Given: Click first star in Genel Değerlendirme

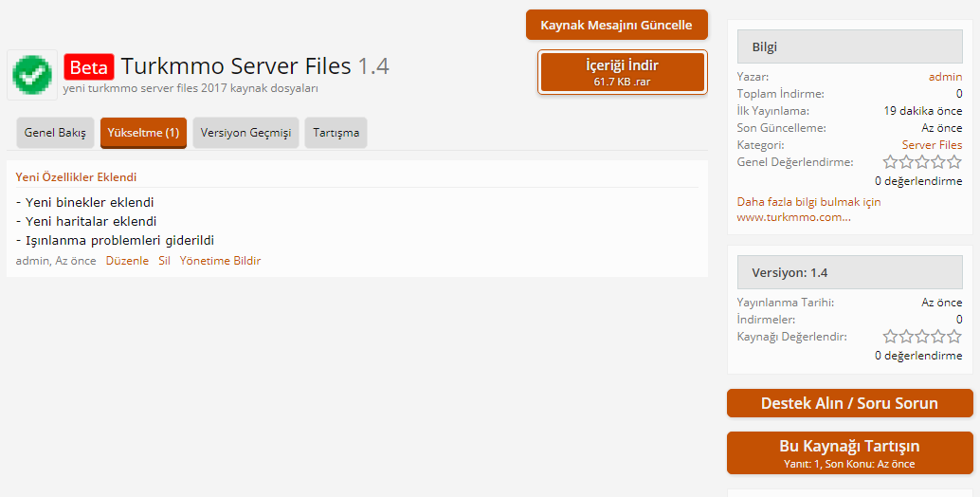Looking at the screenshot, I should tap(890, 162).
